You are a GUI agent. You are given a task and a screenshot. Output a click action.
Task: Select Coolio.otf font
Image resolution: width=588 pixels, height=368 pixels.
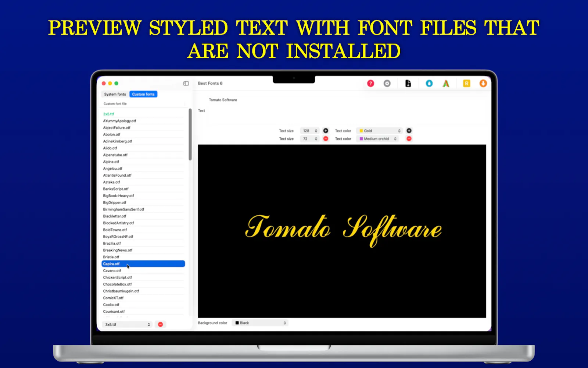(143, 305)
